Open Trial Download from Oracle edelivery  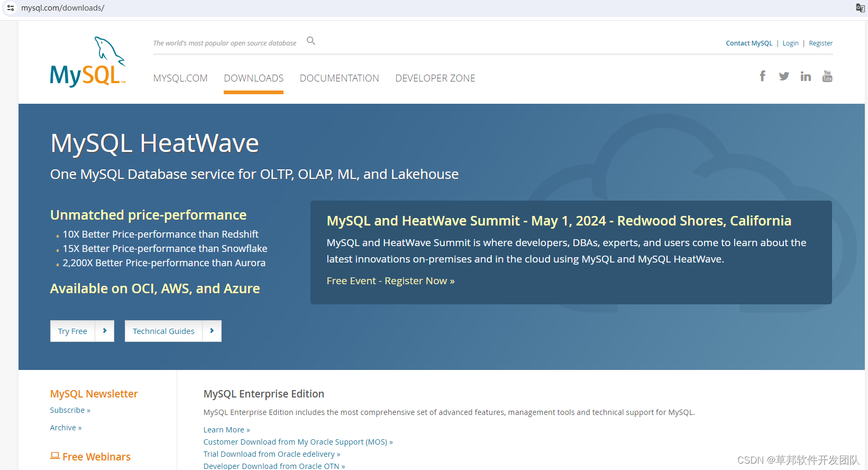[272, 454]
